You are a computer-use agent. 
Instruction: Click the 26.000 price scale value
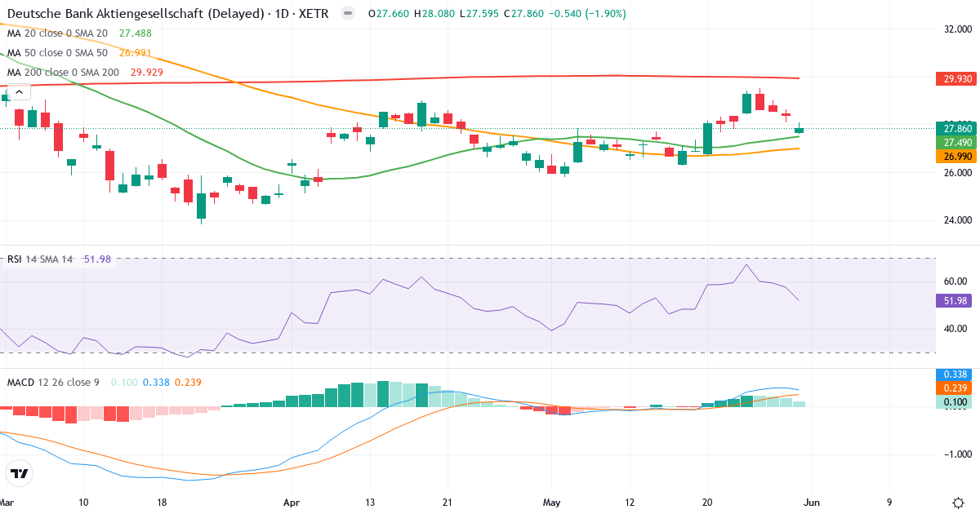957,173
